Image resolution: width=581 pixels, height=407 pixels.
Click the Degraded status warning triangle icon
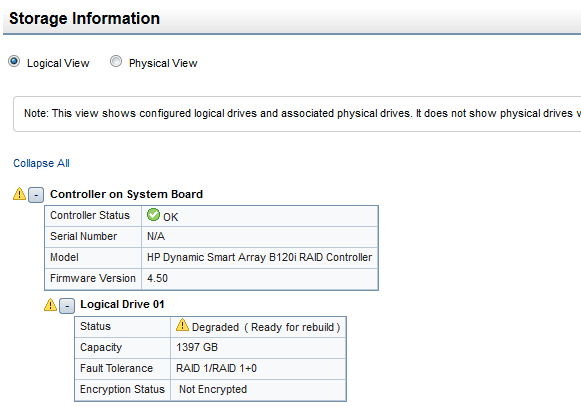(x=182, y=325)
